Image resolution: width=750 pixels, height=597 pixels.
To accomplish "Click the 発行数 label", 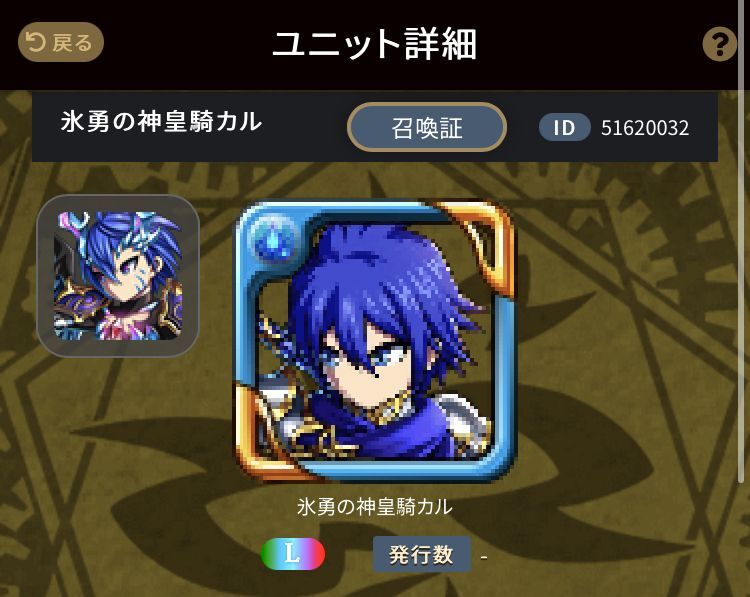I will 421,554.
